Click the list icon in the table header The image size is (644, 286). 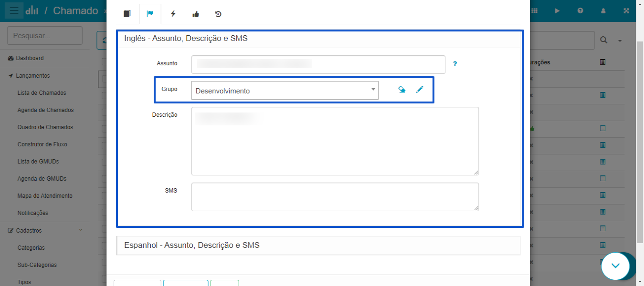pyautogui.click(x=602, y=62)
